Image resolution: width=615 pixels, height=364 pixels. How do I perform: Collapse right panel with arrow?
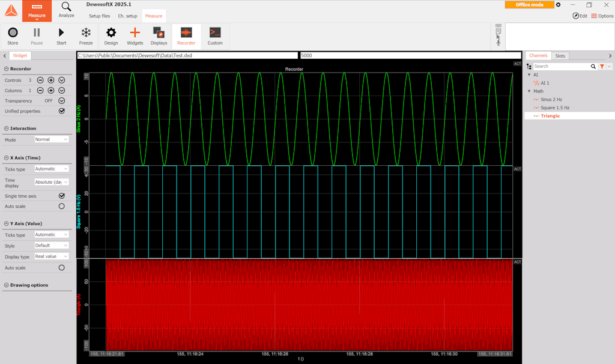pos(610,56)
